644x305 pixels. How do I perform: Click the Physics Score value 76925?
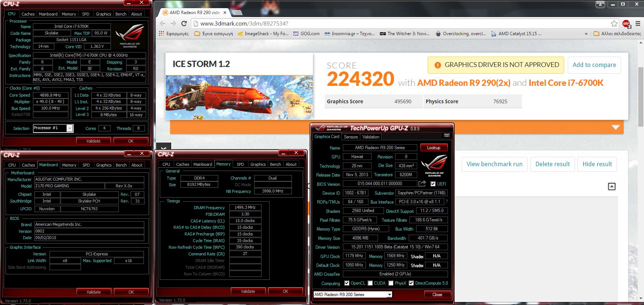pos(500,101)
